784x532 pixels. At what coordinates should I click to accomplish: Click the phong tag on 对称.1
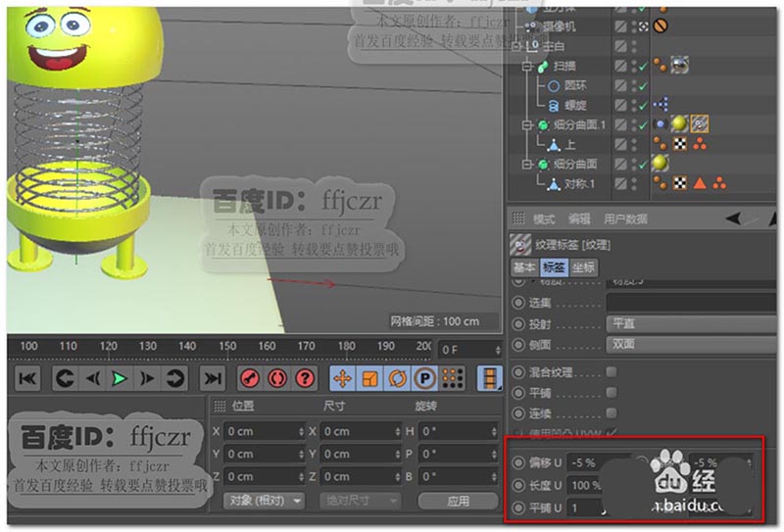click(x=660, y=183)
